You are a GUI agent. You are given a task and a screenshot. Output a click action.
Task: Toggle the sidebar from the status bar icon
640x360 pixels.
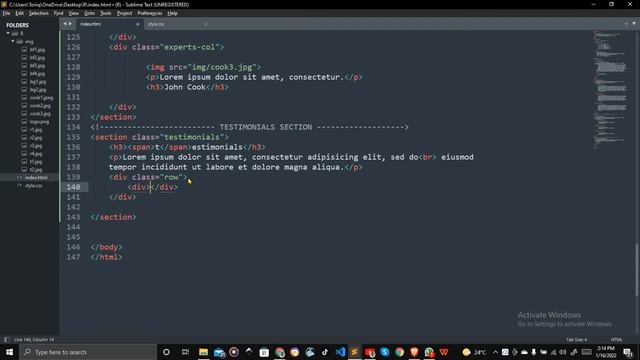(7, 340)
